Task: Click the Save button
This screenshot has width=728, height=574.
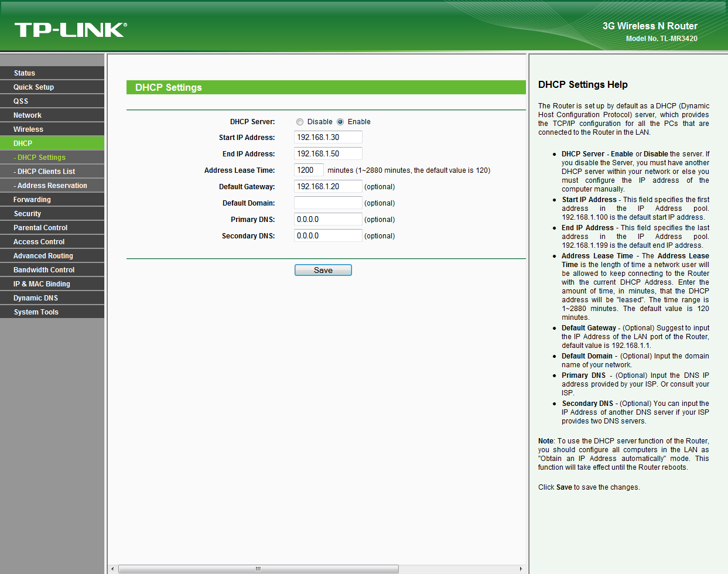Action: [323, 270]
